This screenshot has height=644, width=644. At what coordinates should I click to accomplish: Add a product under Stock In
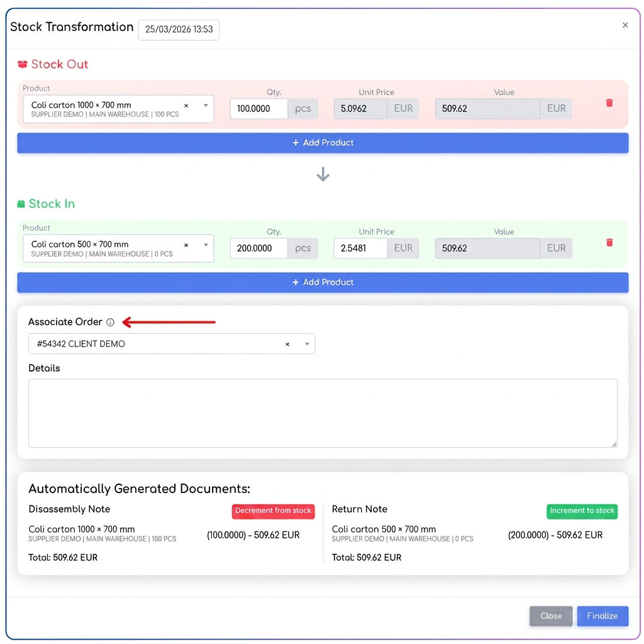tap(323, 282)
